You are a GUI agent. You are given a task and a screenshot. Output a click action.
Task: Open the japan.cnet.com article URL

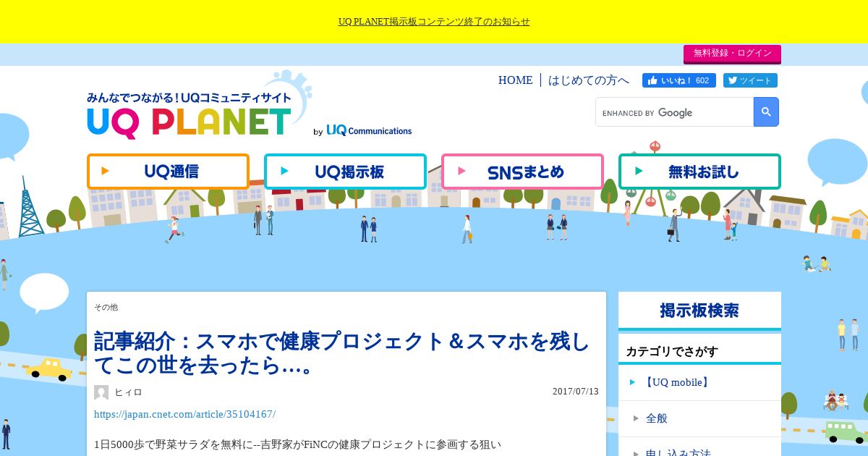(184, 414)
